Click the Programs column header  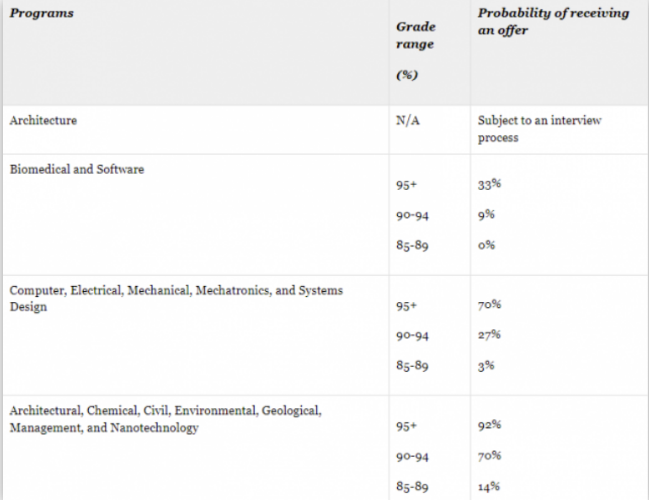pyautogui.click(x=41, y=13)
